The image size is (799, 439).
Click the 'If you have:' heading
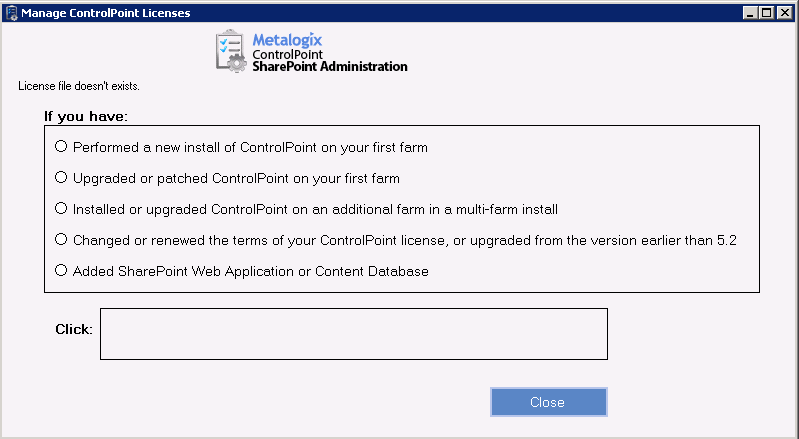pos(86,116)
